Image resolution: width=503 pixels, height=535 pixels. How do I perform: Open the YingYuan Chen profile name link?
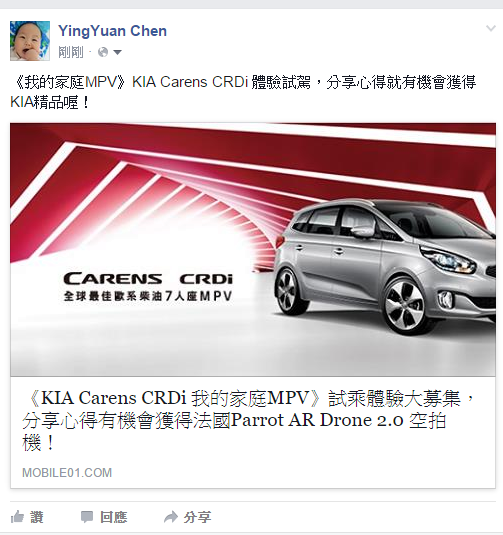113,31
